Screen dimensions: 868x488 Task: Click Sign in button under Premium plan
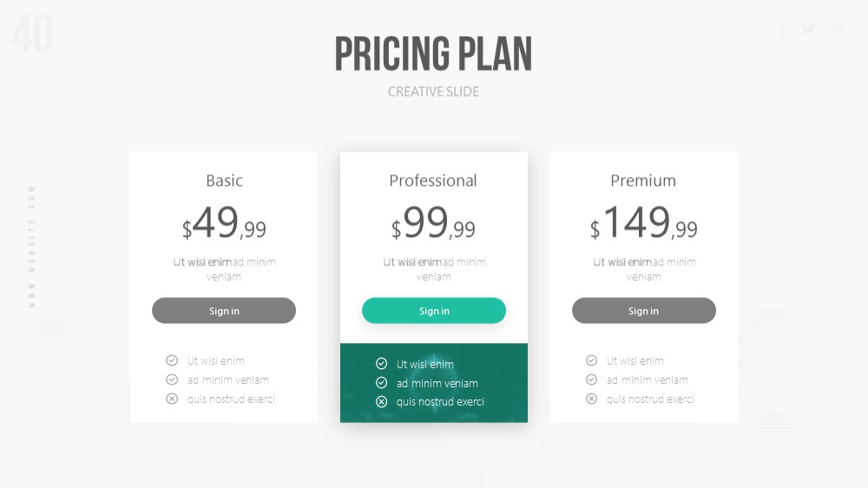click(643, 311)
